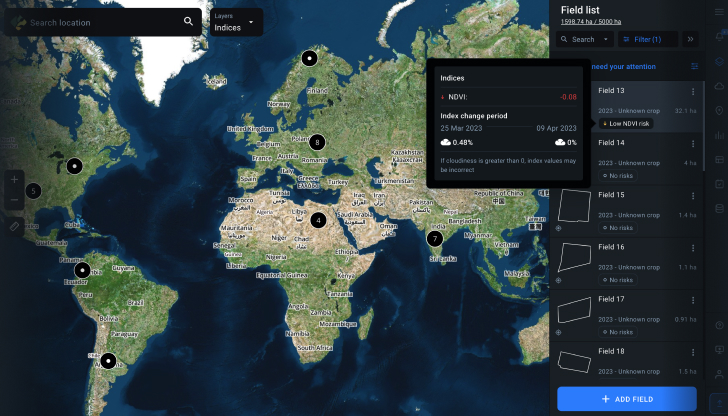The height and width of the screenshot is (416, 728).
Task: Click the cluster marker 8 over Europe
Action: (x=317, y=142)
